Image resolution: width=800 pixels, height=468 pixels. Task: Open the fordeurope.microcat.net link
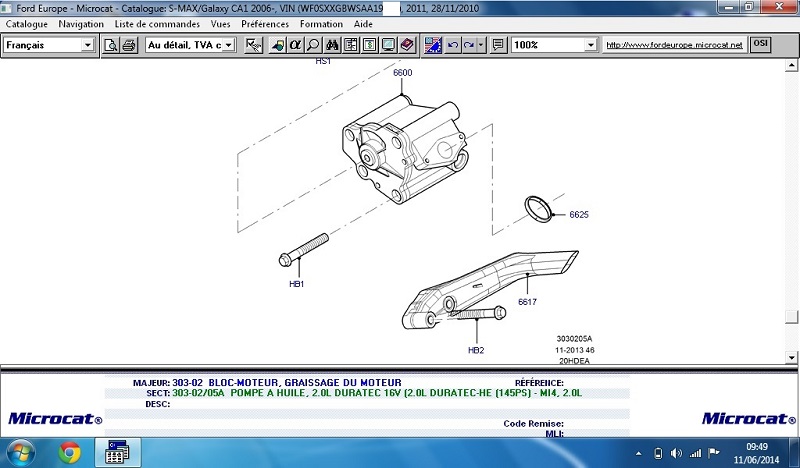tap(674, 45)
